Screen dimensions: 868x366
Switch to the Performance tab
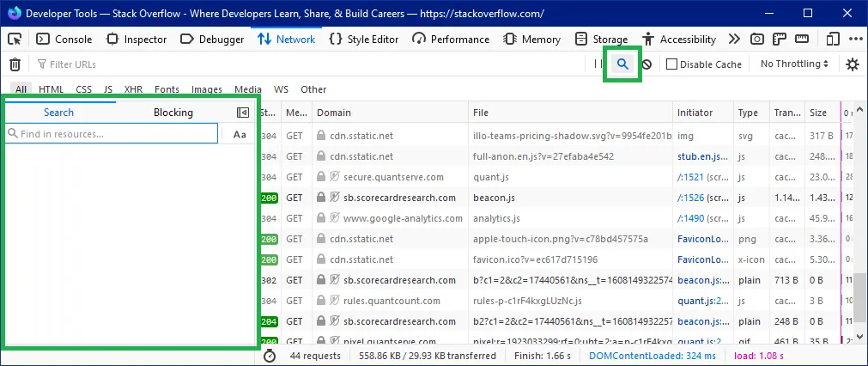pos(451,40)
